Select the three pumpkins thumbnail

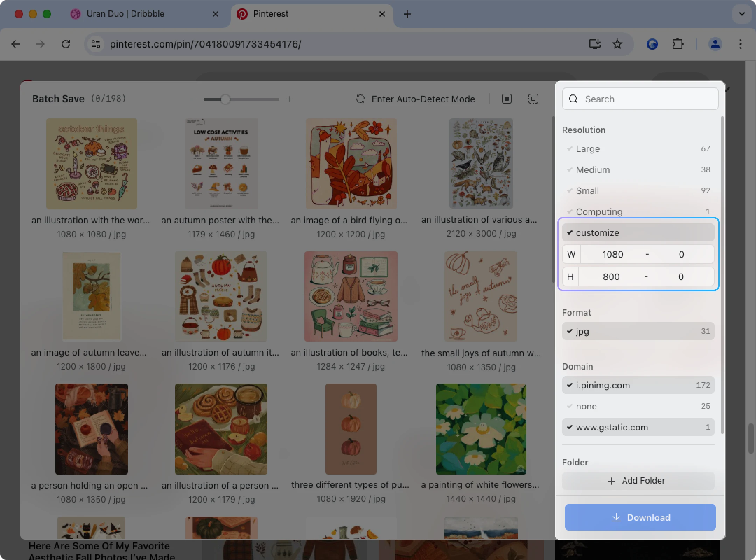pos(351,429)
